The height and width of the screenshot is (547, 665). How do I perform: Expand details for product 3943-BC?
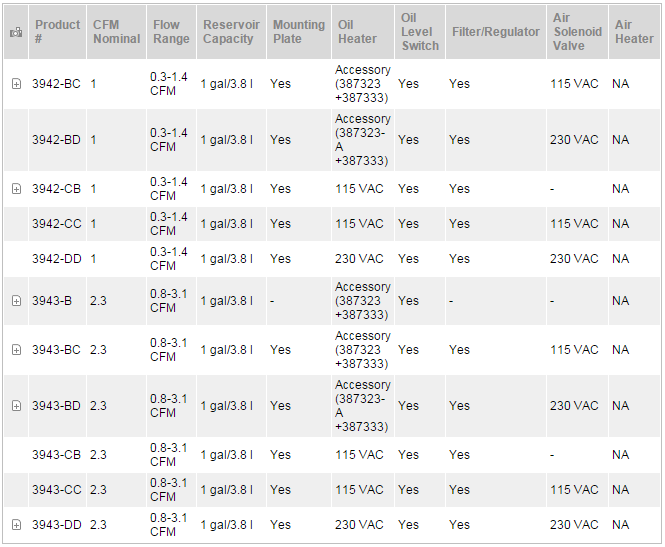16,350
